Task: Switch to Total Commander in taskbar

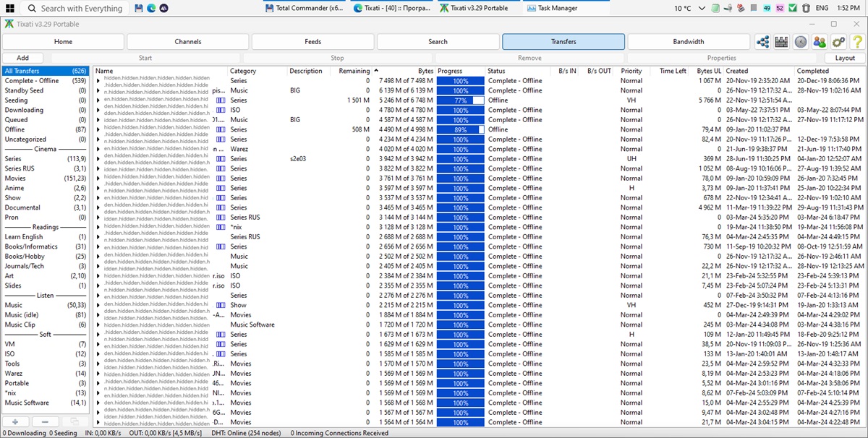Action: point(305,9)
